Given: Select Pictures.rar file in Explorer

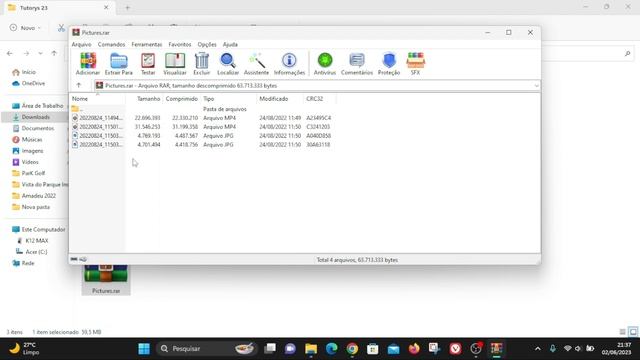Looking at the screenshot, I should (x=106, y=280).
